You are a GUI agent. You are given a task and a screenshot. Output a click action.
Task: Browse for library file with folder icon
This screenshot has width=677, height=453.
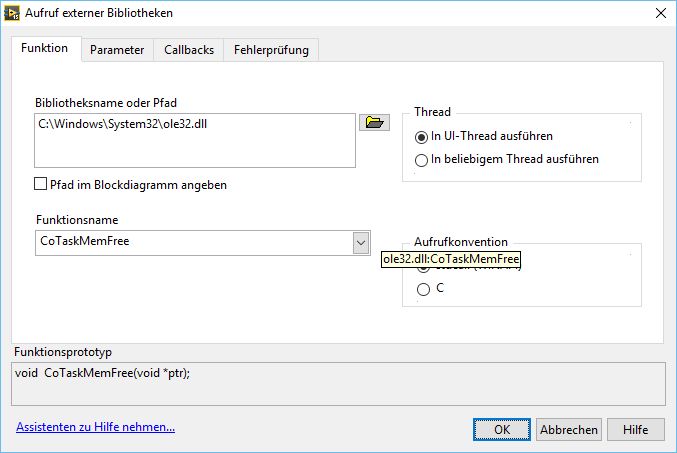pyautogui.click(x=374, y=123)
